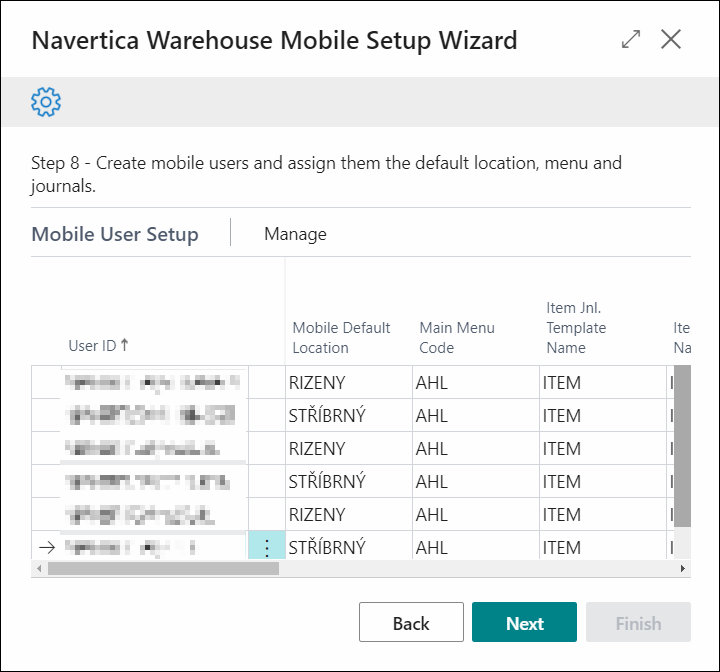Go Back to the previous step
720x672 pixels.
(x=411, y=622)
